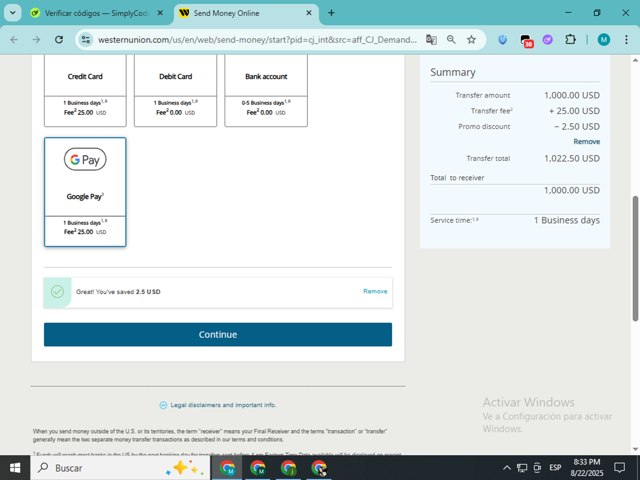
Task: Open the third Chrome taskbar icon
Action: [x=288, y=468]
